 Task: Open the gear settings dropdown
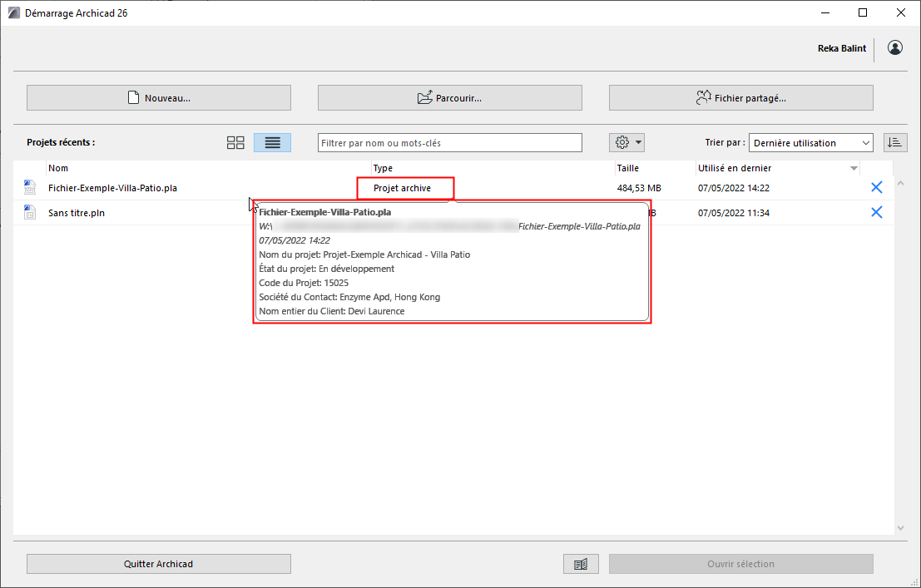pos(626,143)
